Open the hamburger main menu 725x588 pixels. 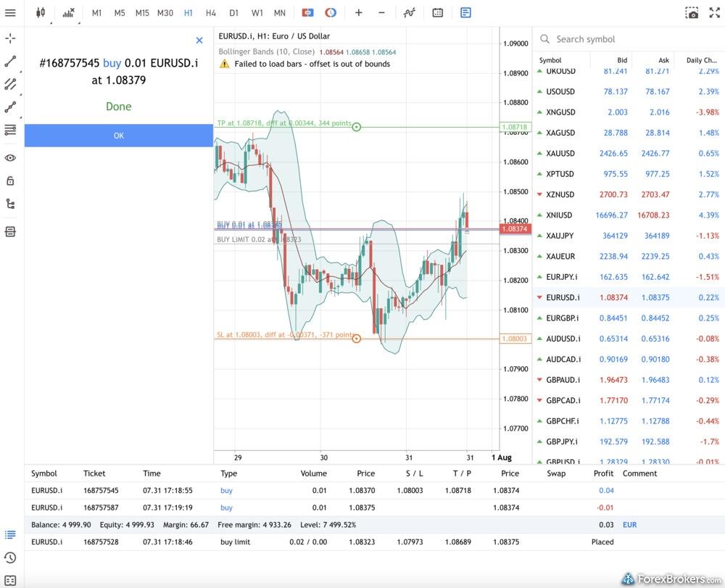[10, 13]
